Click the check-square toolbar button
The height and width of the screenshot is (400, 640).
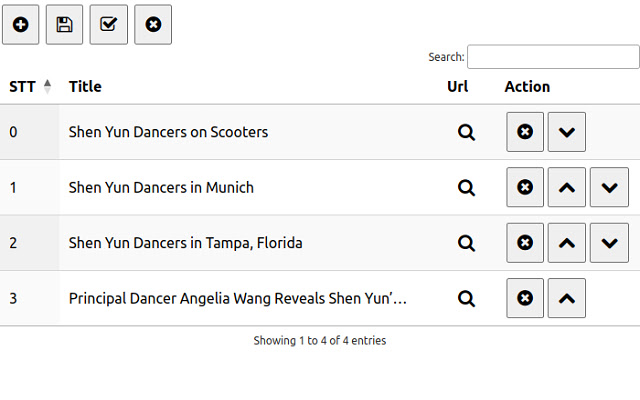[109, 24]
